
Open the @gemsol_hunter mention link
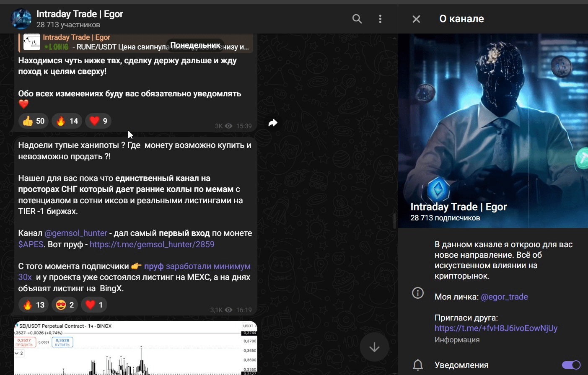76,233
